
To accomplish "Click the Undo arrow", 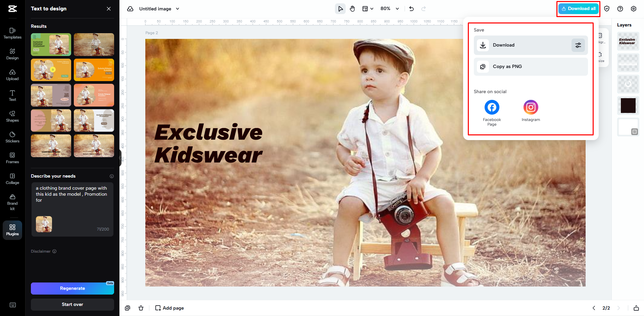I will pos(411,8).
